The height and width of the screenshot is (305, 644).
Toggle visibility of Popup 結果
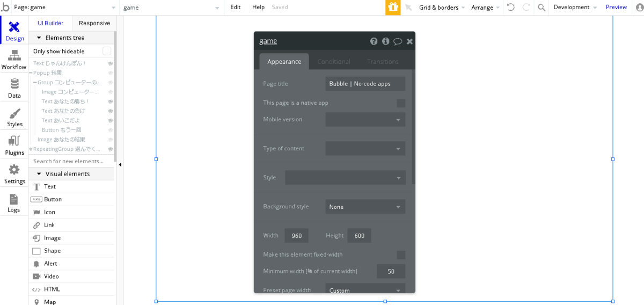click(x=111, y=73)
